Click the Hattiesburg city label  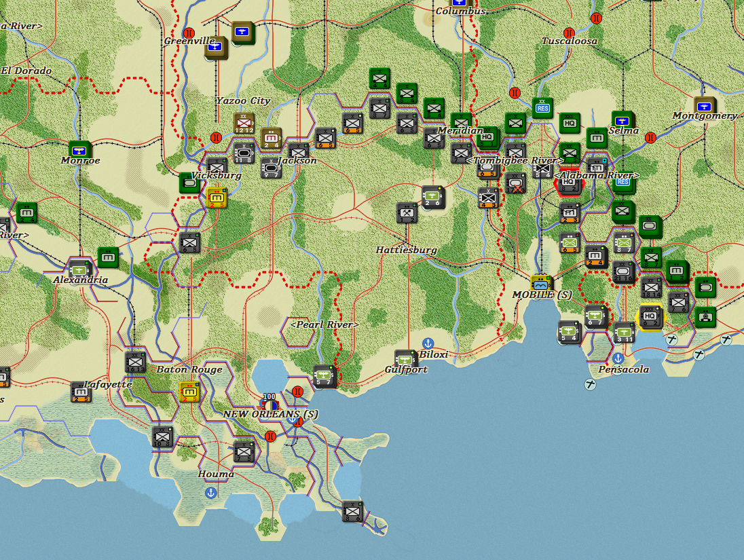[406, 250]
